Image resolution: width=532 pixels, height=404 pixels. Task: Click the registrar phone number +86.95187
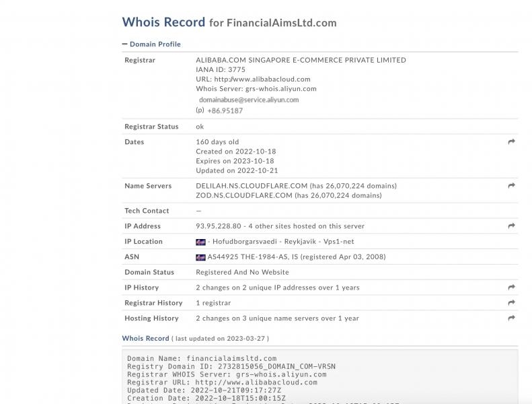click(225, 111)
